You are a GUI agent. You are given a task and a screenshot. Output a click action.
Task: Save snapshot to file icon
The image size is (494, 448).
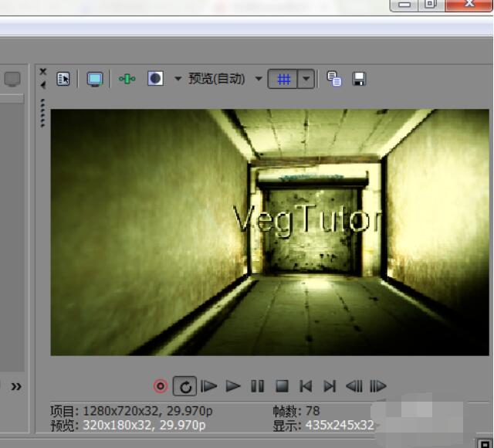(x=360, y=79)
